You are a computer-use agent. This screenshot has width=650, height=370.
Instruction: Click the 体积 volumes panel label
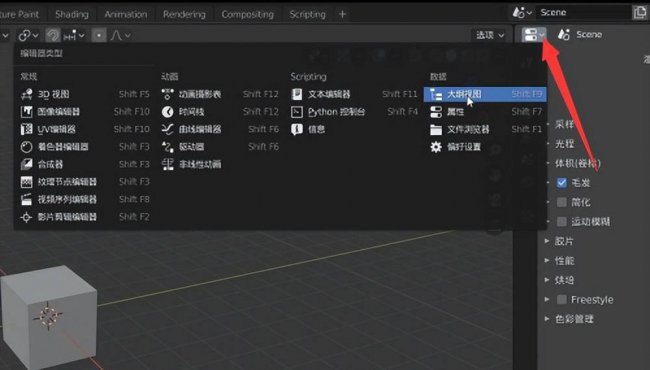click(578, 163)
